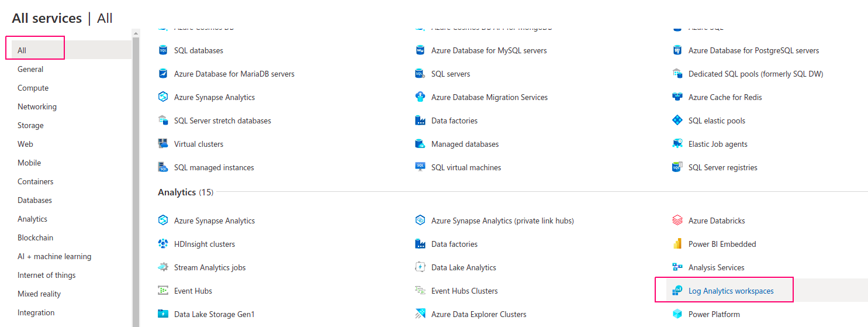Open the Power Platform icon
This screenshot has height=327, width=868.
coord(677,314)
